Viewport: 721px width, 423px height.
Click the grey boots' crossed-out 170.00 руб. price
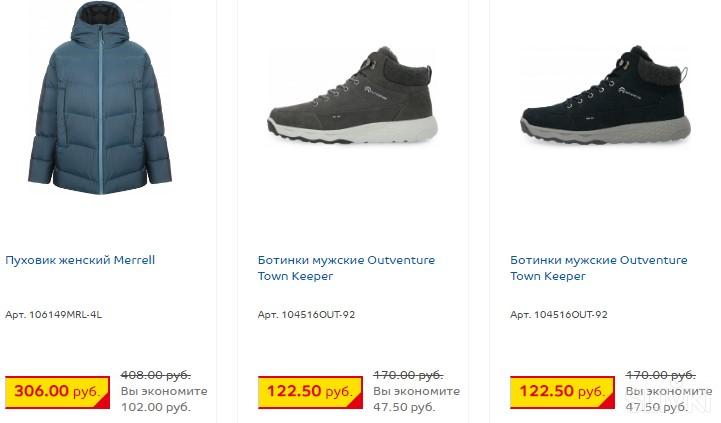[x=408, y=375]
